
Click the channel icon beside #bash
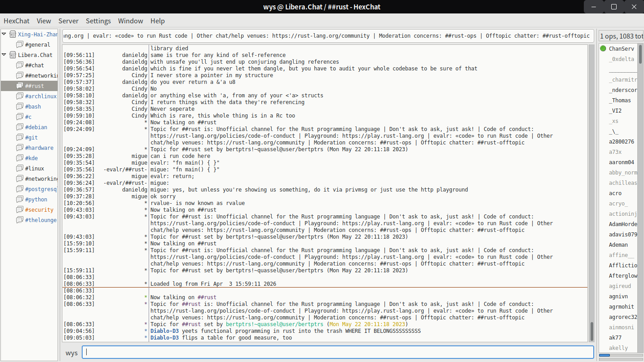(20, 106)
